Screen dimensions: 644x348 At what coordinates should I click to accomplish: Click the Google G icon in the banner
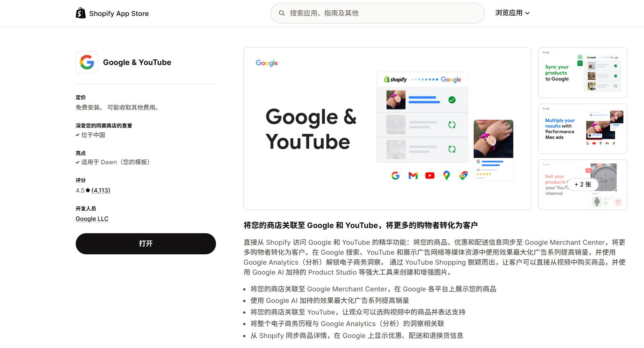tap(395, 175)
